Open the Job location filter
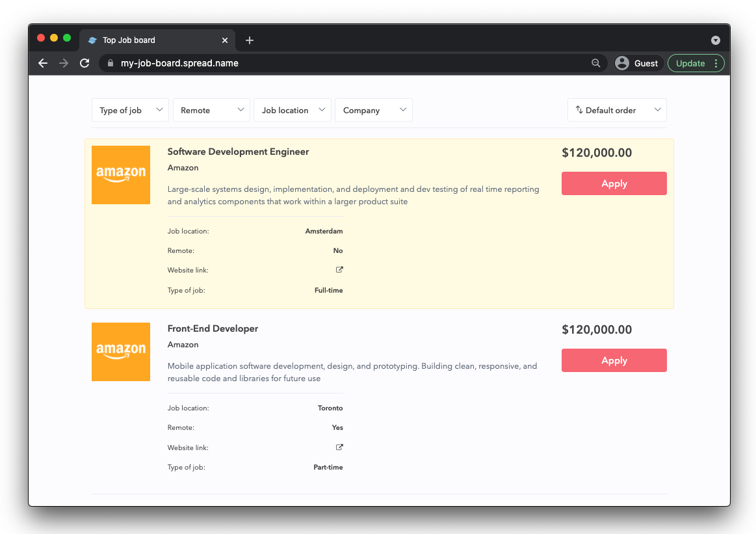Viewport: 756px width, 534px height. pos(293,109)
